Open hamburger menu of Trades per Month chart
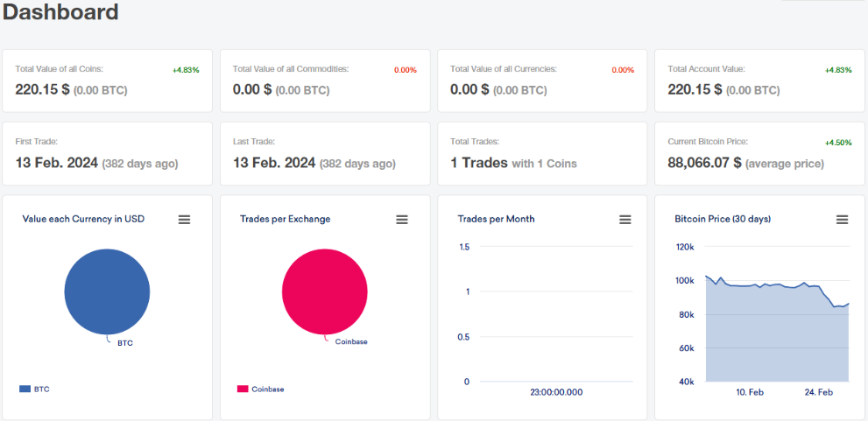Viewport: 868px width, 421px height. point(625,220)
